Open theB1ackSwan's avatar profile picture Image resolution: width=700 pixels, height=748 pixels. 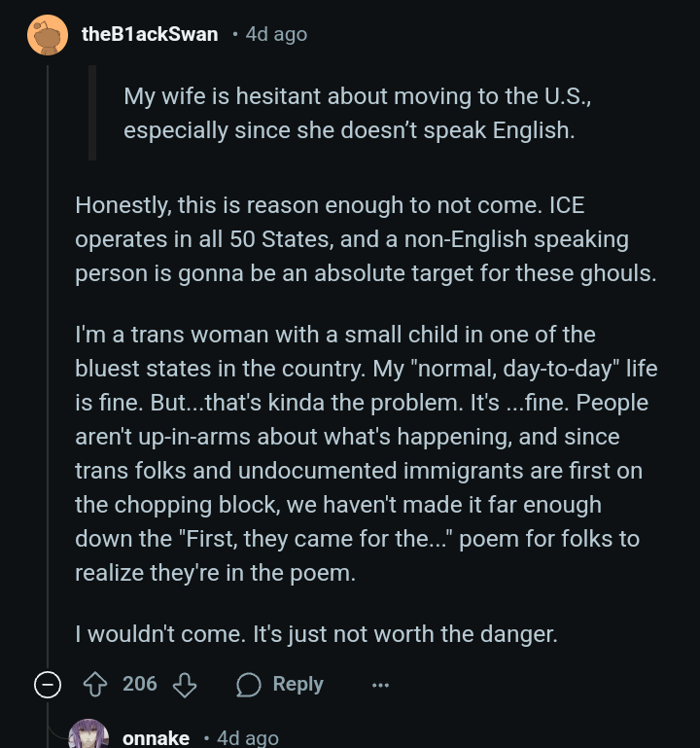[46, 35]
